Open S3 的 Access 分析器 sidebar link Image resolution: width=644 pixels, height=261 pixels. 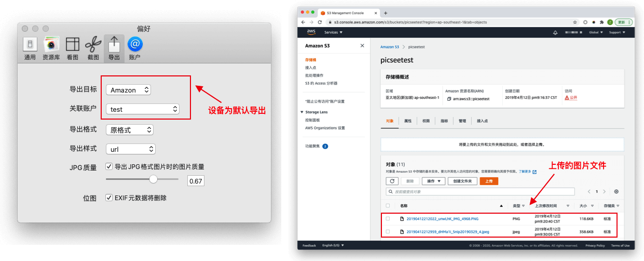(321, 83)
